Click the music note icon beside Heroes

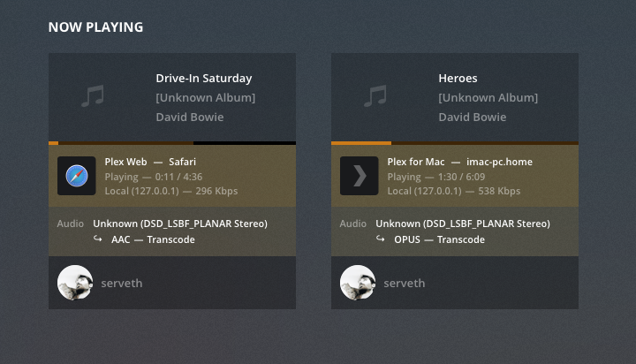point(375,96)
